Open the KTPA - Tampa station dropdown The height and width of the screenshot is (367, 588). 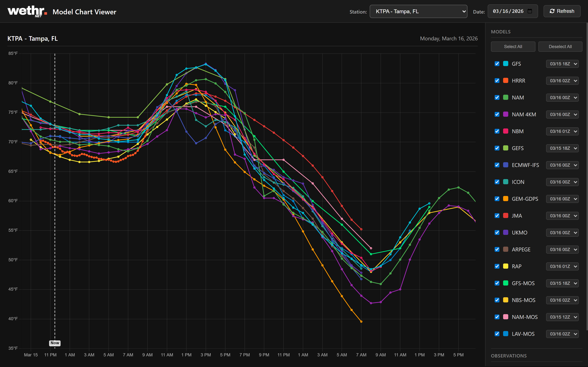click(418, 11)
